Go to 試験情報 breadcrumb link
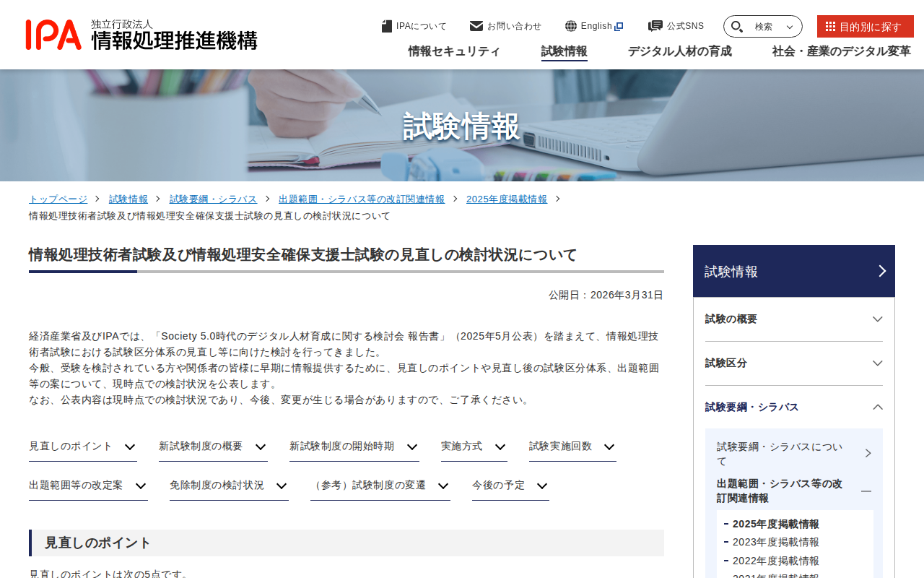 tap(128, 199)
